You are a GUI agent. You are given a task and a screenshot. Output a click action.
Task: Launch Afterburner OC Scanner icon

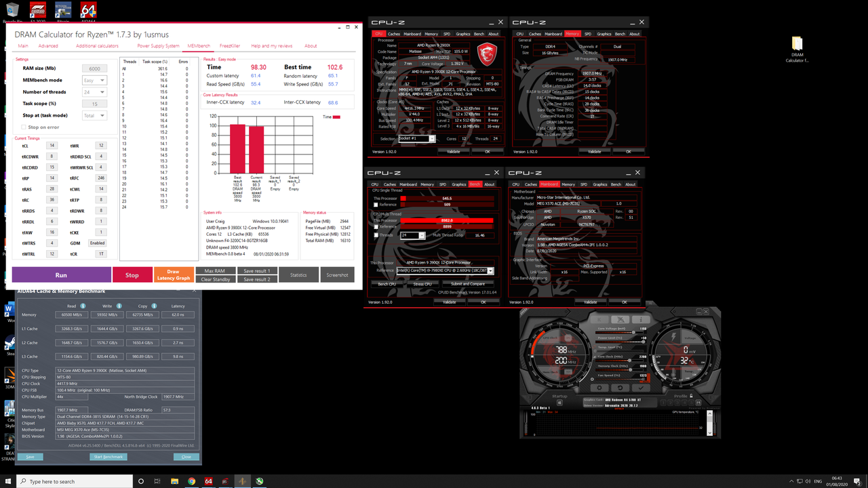coord(620,319)
